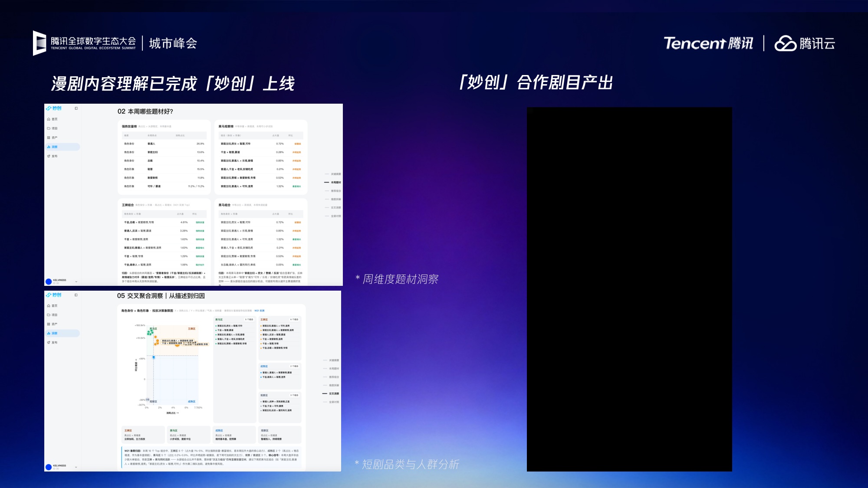Image resolution: width=868 pixels, height=488 pixels.
Task: Select 洞察 insights in the top screenshot sidebar
Action: pyautogui.click(x=62, y=147)
